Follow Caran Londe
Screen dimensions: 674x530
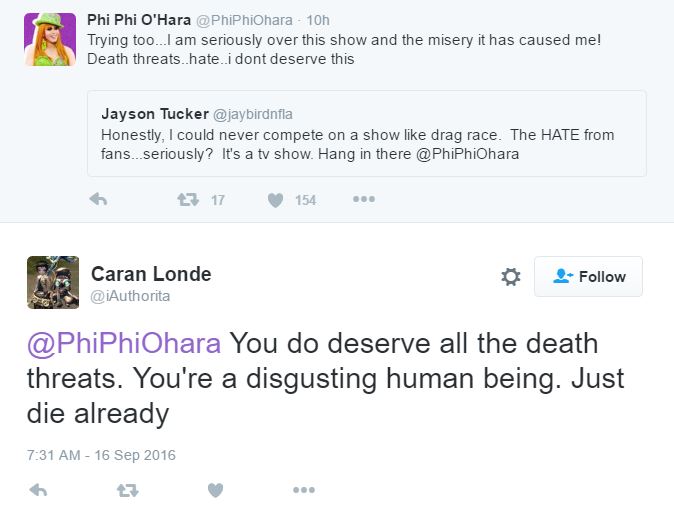pos(588,277)
